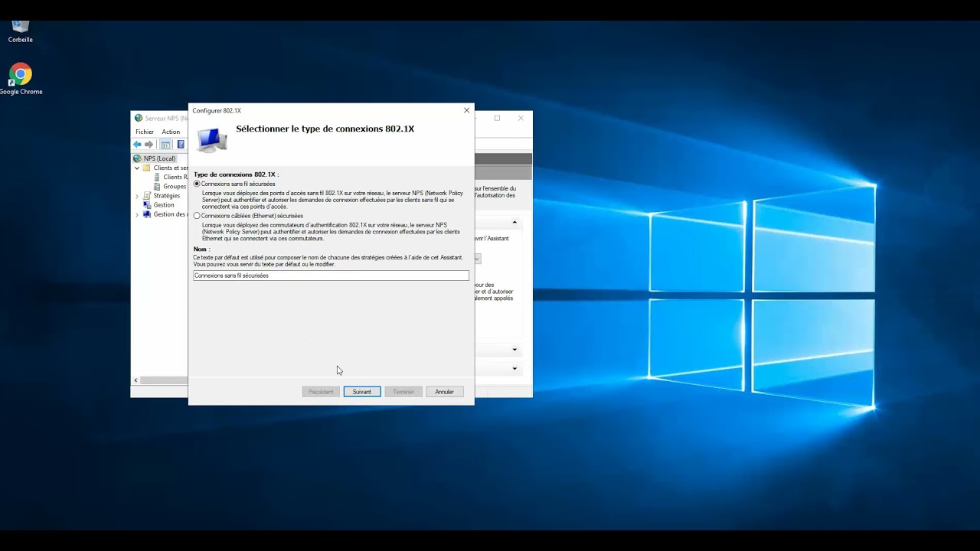980x551 pixels.
Task: Open the Fichier menu
Action: (145, 132)
